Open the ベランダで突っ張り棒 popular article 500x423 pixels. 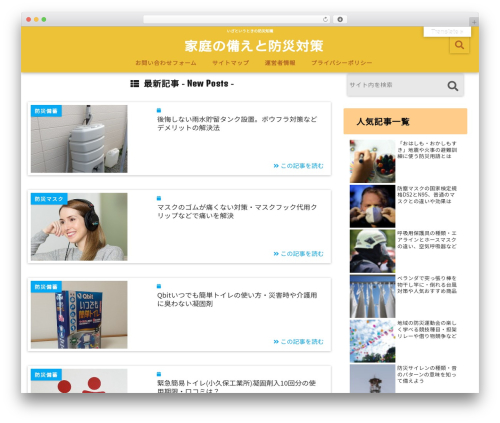pos(427,285)
